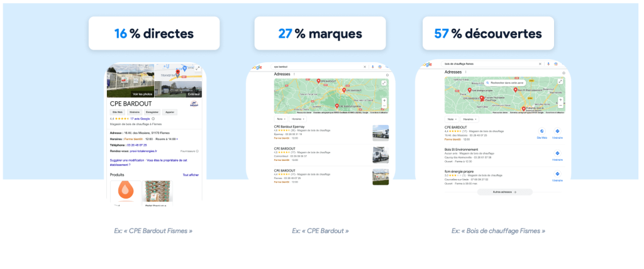
Task: Open the info icon next to 17 avis Google
Action: (x=153, y=119)
